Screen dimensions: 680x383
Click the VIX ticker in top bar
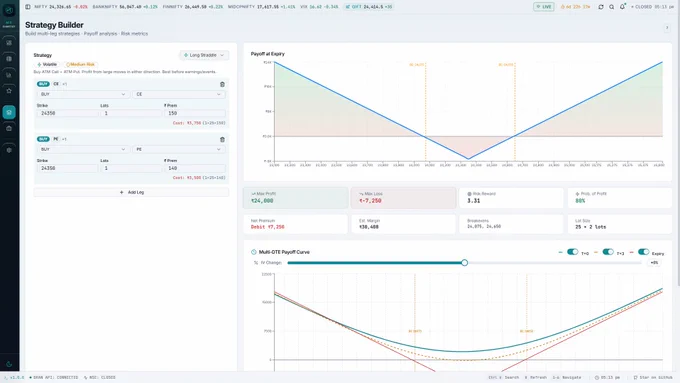tap(319, 7)
